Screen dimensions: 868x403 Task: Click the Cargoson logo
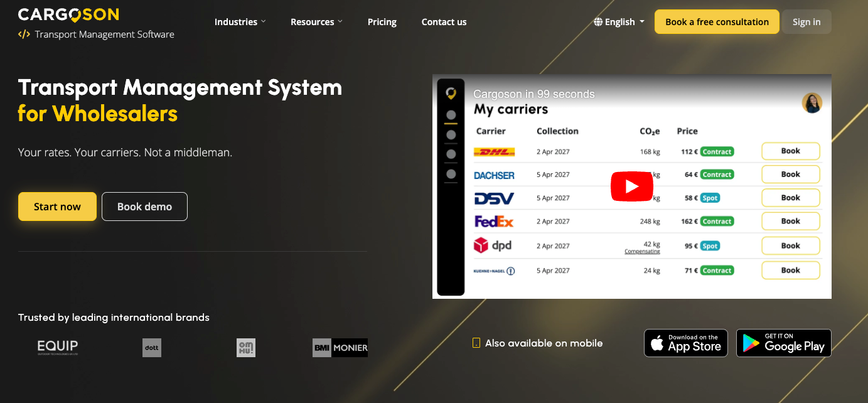68,14
